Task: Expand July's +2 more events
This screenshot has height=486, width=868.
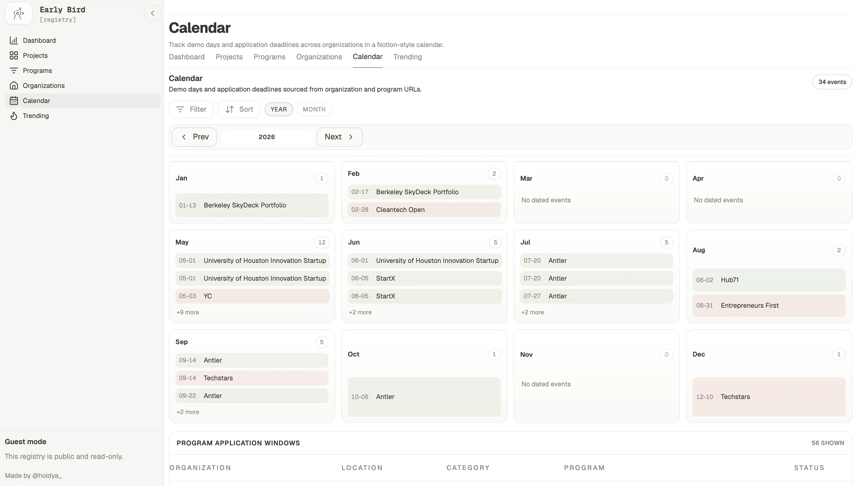Action: (532, 312)
